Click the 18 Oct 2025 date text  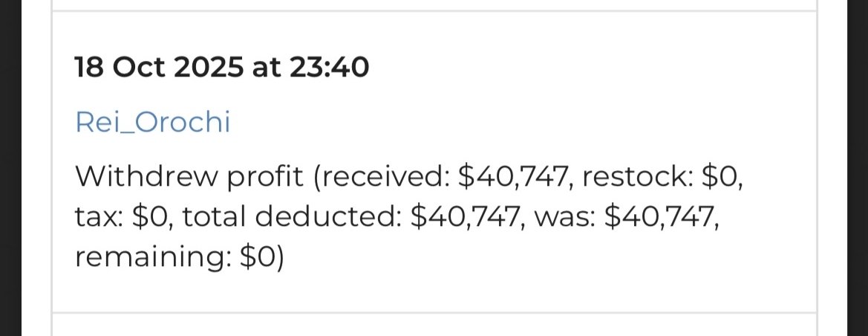159,68
